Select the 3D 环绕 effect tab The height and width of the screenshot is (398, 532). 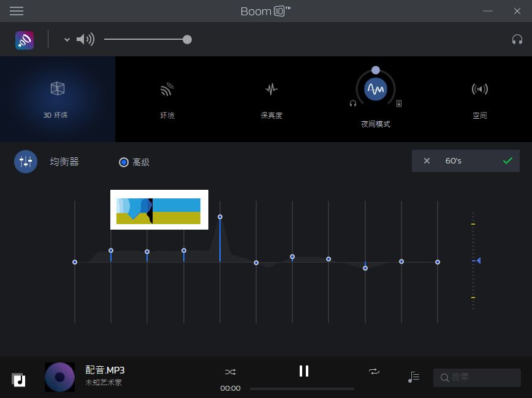coord(58,99)
